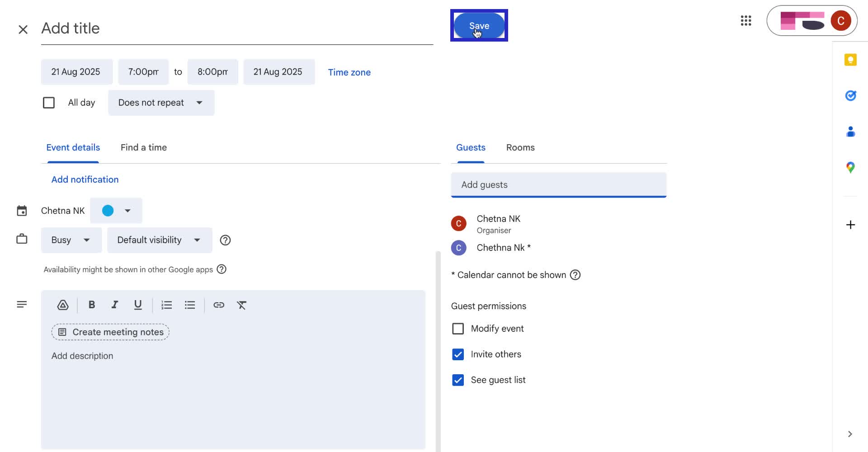
Task: Open the Google apps launcher grid
Action: [x=745, y=21]
